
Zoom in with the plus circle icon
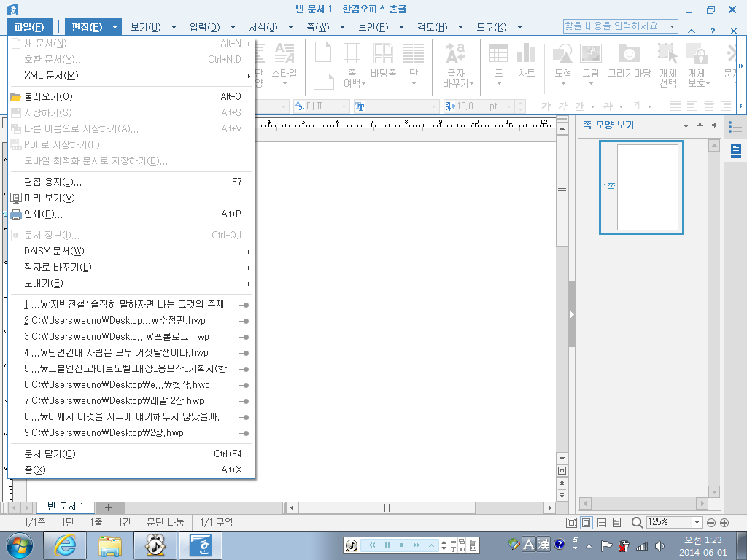pos(724,523)
